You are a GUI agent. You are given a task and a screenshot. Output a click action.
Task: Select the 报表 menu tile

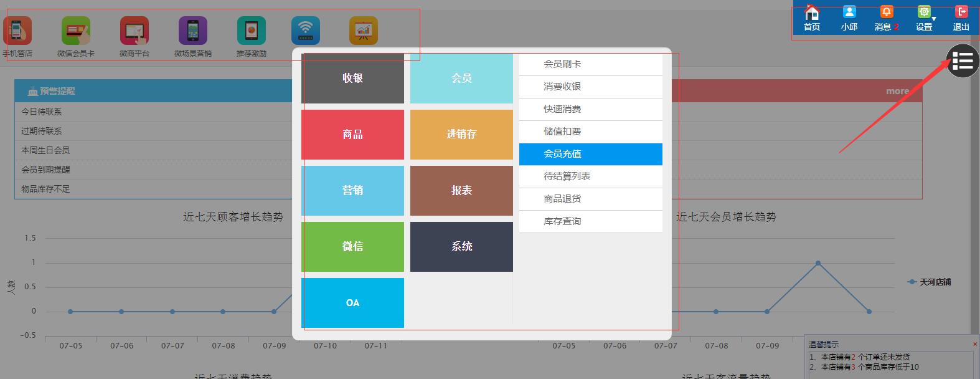(x=461, y=191)
